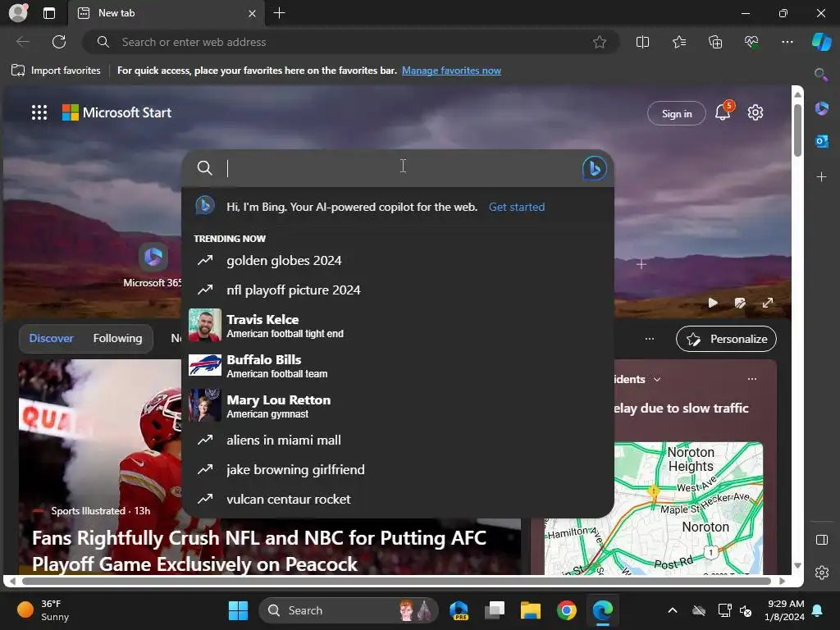Open the Copilot sidebar icon
The height and width of the screenshot is (630, 840).
pos(821,42)
